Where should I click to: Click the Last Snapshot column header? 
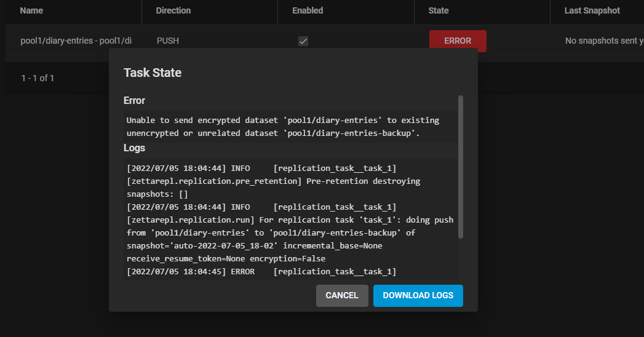[x=592, y=10]
